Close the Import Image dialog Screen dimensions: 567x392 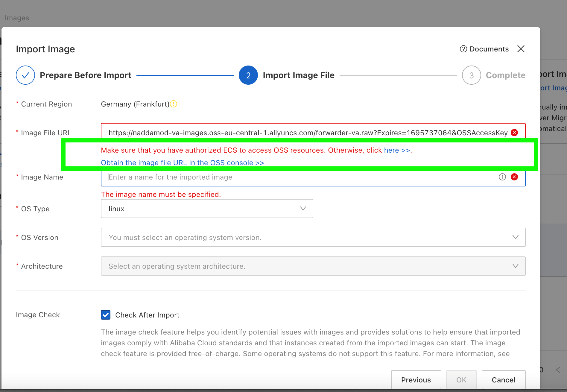[x=521, y=49]
